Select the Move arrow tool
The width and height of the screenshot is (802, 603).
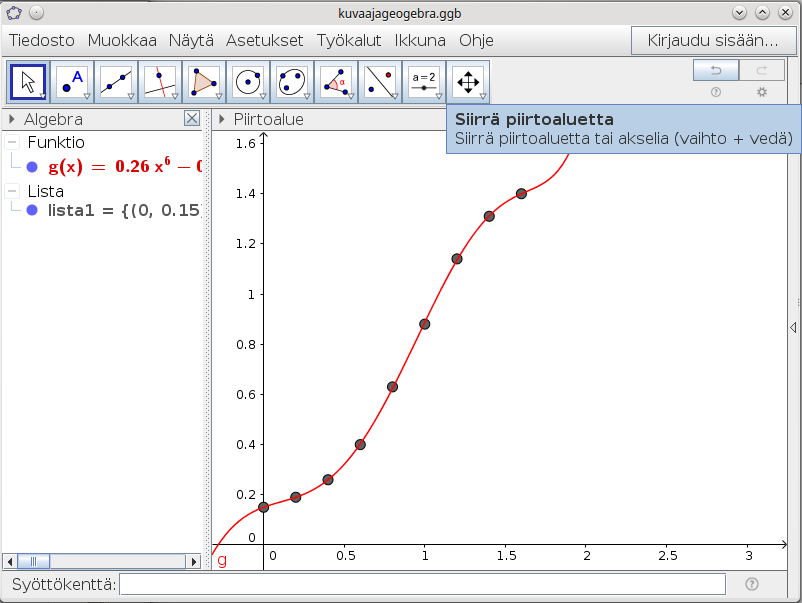[29, 82]
